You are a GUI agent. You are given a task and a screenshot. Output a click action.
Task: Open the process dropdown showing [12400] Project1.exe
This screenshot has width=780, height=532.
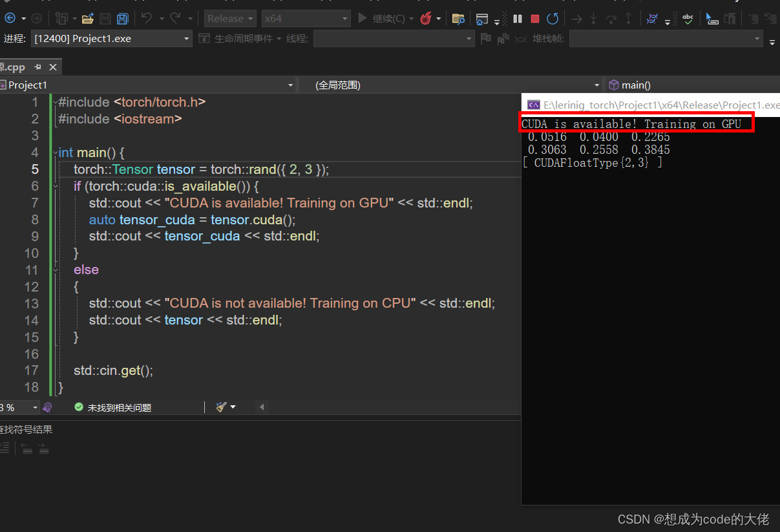(111, 39)
